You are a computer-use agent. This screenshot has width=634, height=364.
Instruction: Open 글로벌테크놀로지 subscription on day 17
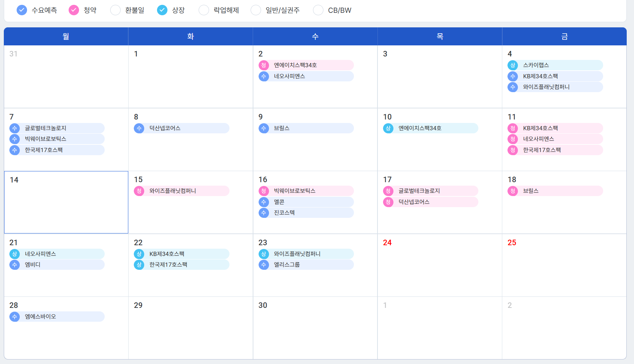point(431,191)
